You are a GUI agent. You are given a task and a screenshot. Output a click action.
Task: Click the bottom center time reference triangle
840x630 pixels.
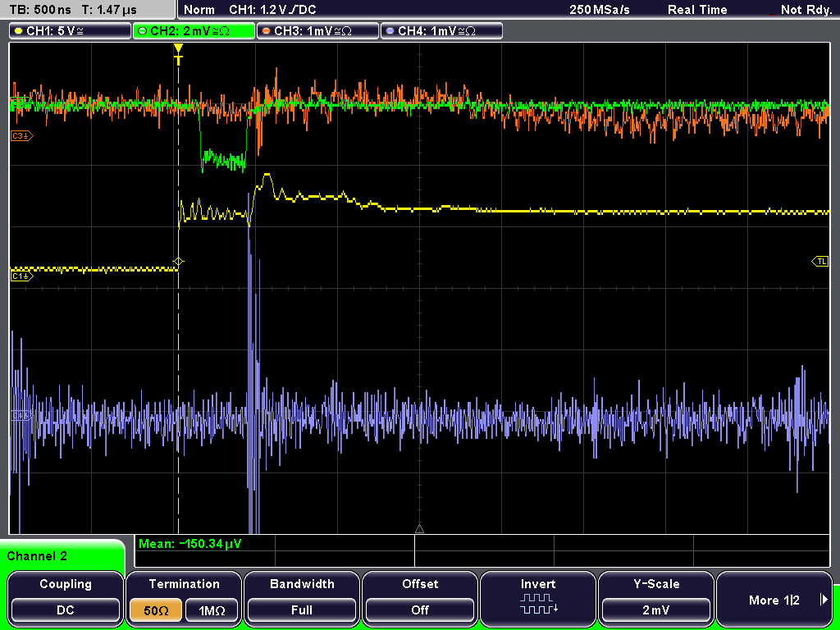click(x=419, y=529)
